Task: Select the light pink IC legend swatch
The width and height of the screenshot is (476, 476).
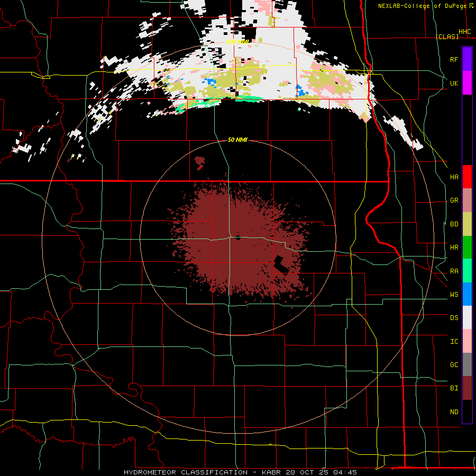Action: click(467, 341)
